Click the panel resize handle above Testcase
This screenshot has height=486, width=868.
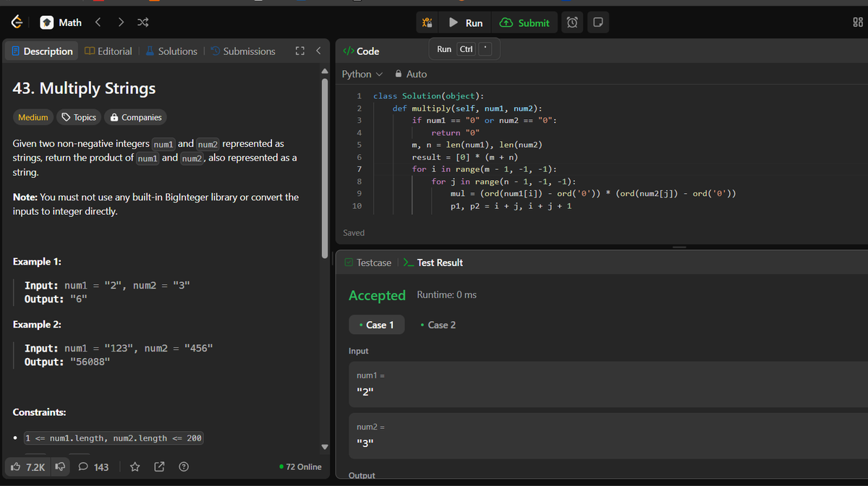pos(678,247)
